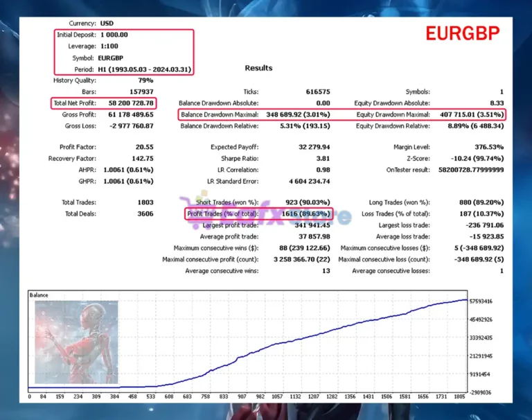Click Maximal consecutive profit value 3 258 366.70 (22)

click(x=301, y=259)
